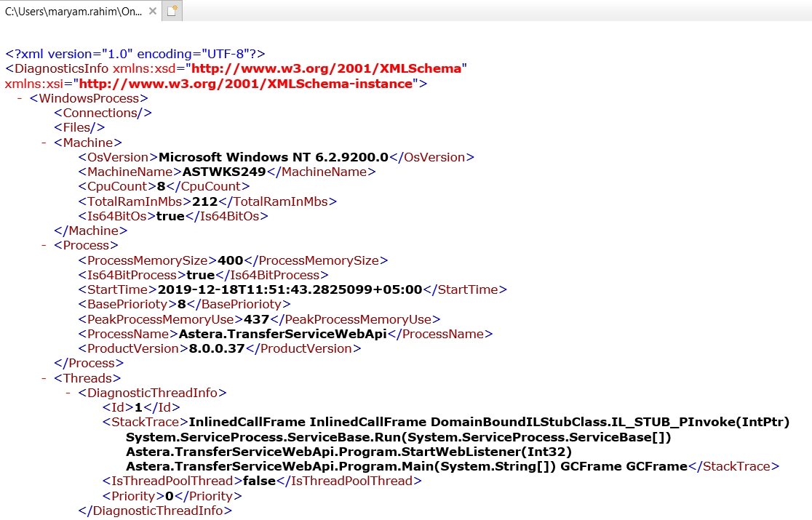
Task: Close the maryam.rahim file tab
Action: point(152,11)
